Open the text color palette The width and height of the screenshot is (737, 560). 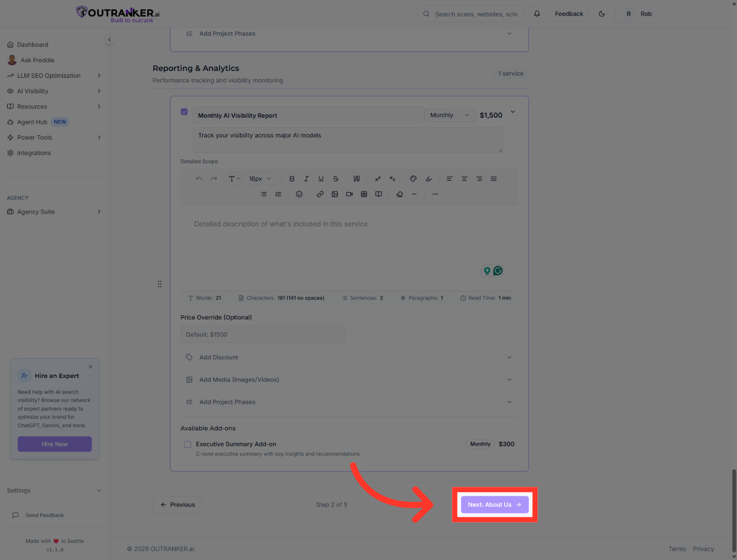[414, 179]
